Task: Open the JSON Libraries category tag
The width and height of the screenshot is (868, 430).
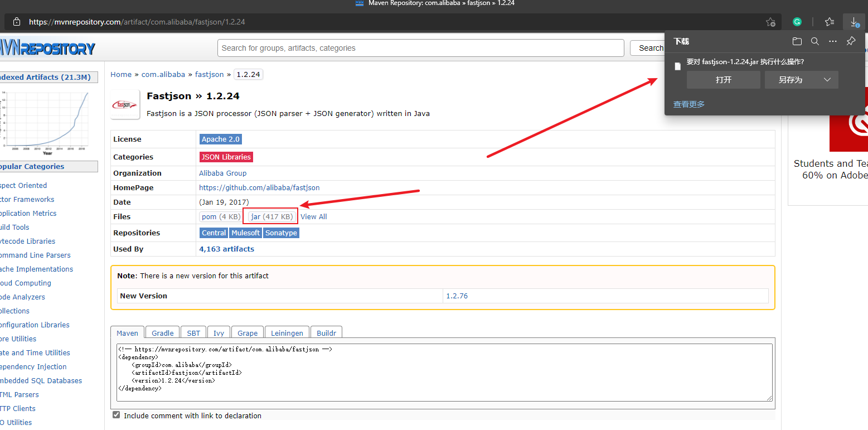Action: pos(226,157)
